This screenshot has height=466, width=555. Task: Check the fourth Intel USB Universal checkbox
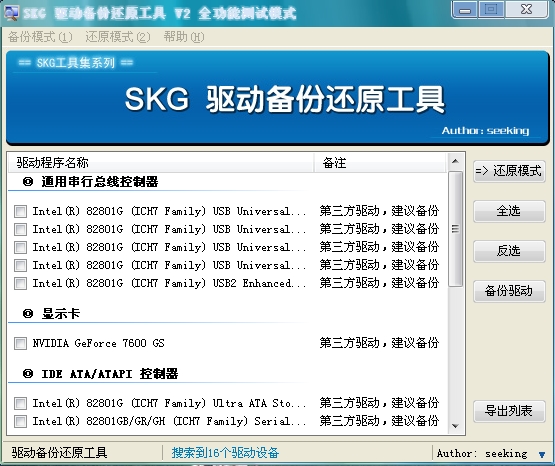tap(20, 265)
